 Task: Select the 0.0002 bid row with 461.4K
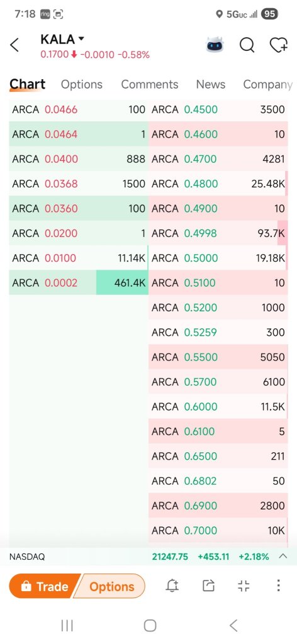[x=79, y=282]
